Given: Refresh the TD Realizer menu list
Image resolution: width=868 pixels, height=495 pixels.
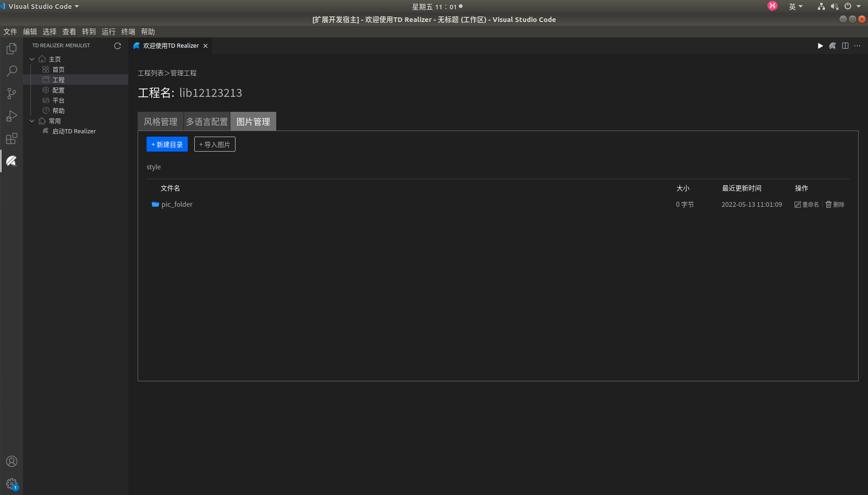Looking at the screenshot, I should tap(118, 46).
